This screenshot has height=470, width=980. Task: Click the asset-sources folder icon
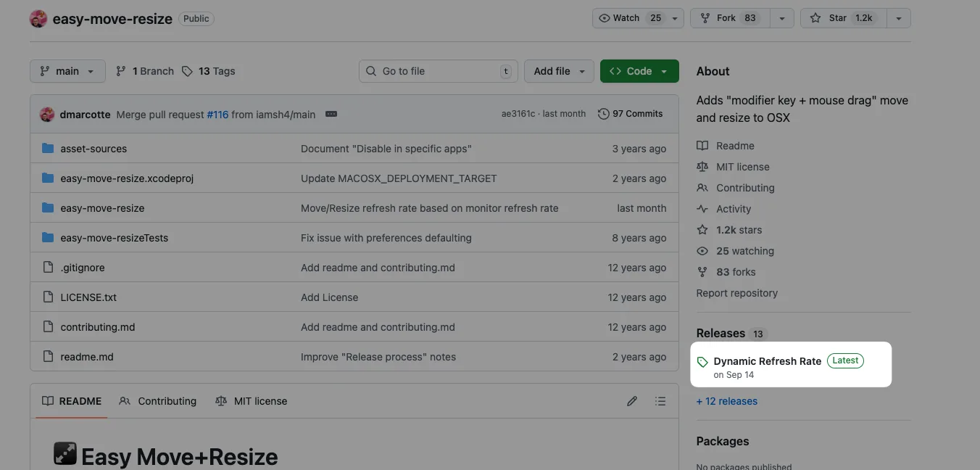coord(48,149)
